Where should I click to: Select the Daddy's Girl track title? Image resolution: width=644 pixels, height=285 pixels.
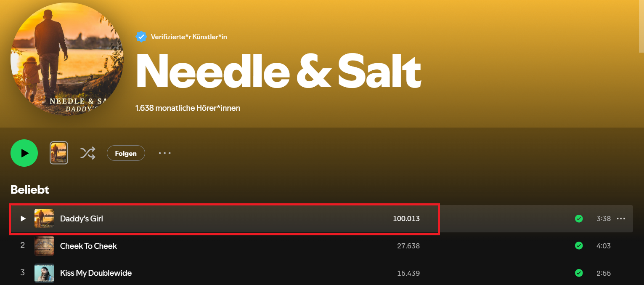coord(82,218)
